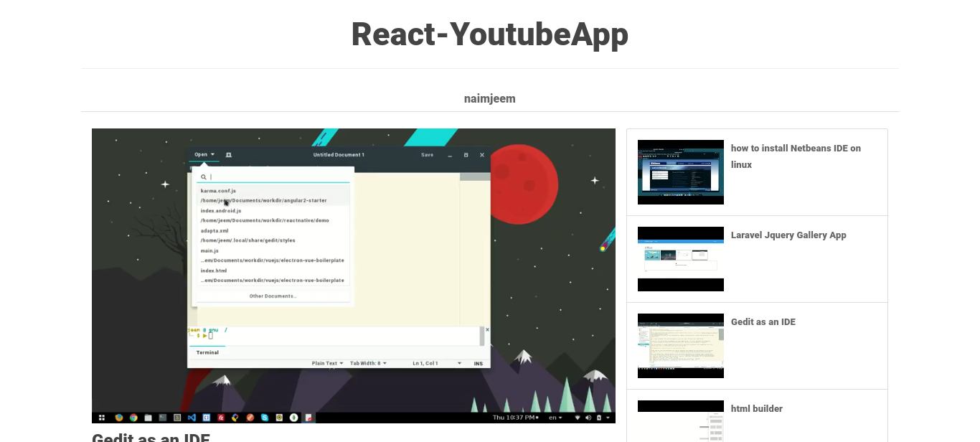Open the Plain Text language dropdown
Image resolution: width=980 pixels, height=442 pixels.
coord(327,363)
